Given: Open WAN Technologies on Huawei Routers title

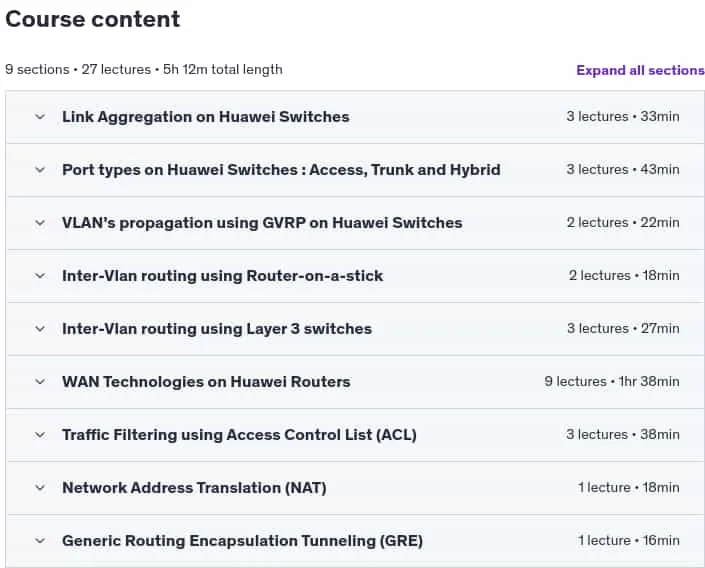Looking at the screenshot, I should point(206,382).
